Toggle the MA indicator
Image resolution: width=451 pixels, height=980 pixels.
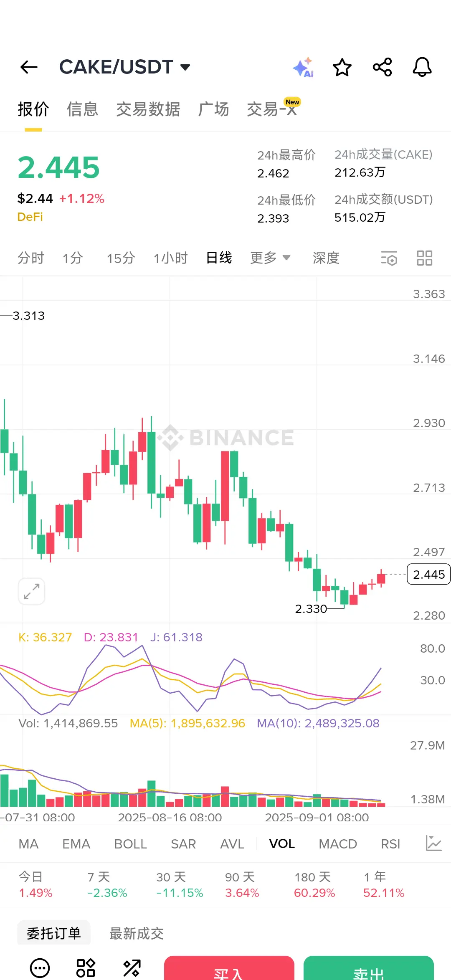28,844
